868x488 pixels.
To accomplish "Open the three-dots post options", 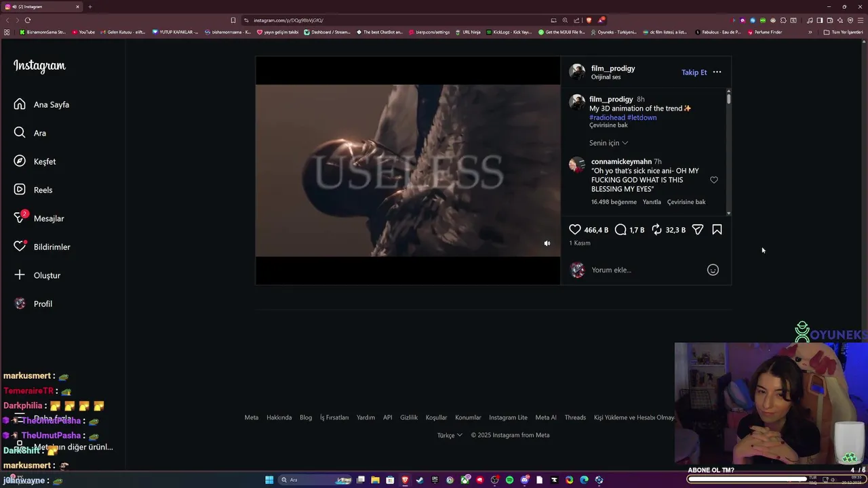I will [717, 73].
